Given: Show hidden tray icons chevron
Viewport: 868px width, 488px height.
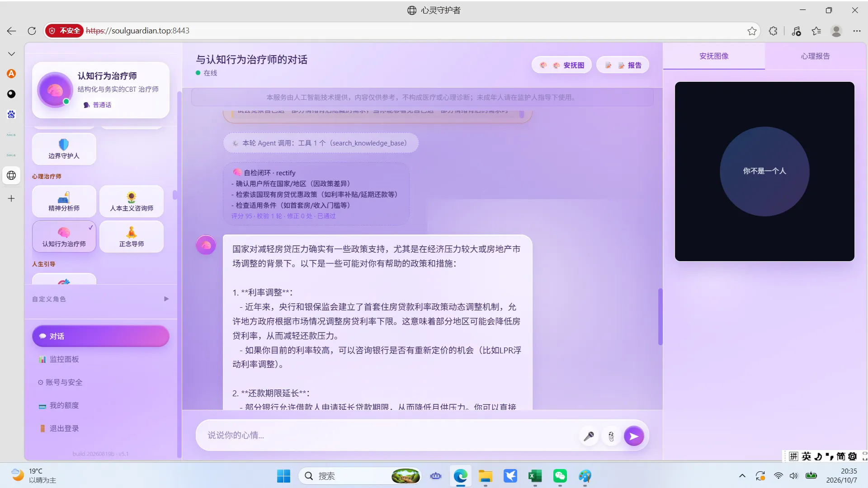Looking at the screenshot, I should tap(742, 476).
